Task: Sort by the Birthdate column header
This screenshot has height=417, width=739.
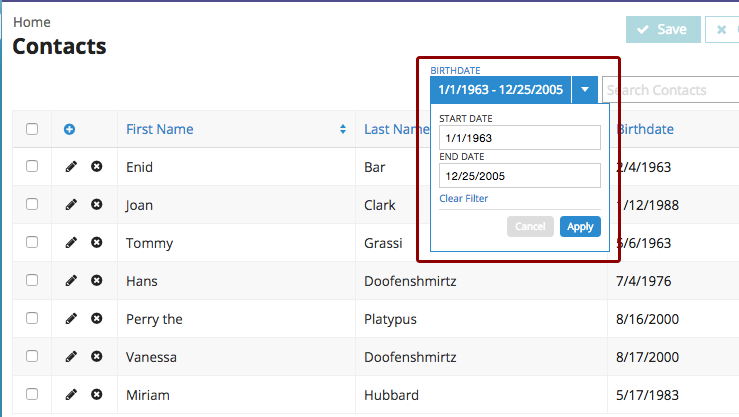Action: click(x=645, y=129)
